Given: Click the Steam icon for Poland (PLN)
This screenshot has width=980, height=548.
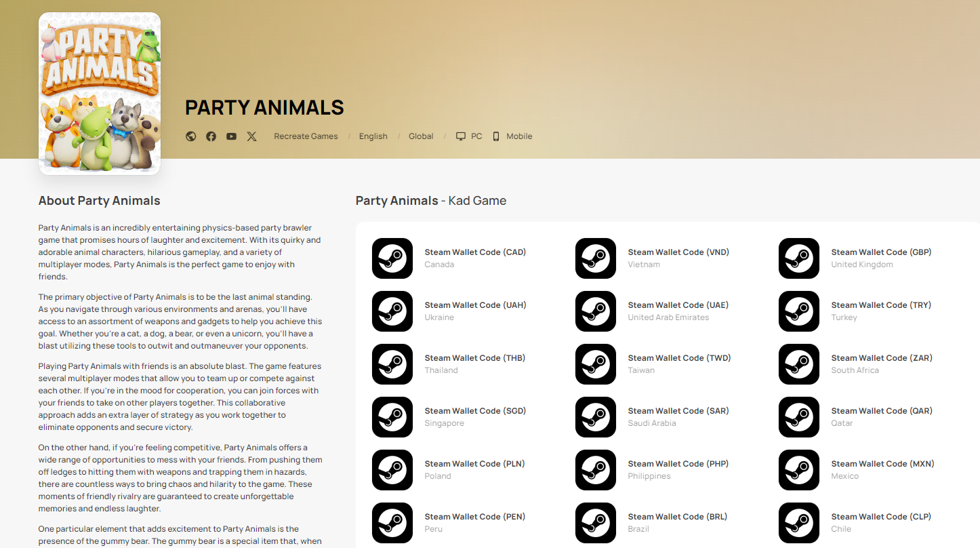Looking at the screenshot, I should (392, 470).
